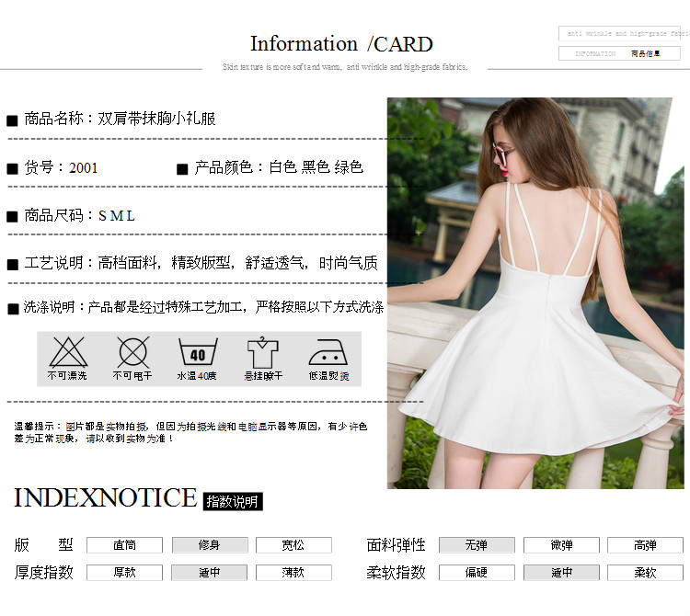
Task: Select the 直筒 fit option
Action: pyautogui.click(x=124, y=545)
